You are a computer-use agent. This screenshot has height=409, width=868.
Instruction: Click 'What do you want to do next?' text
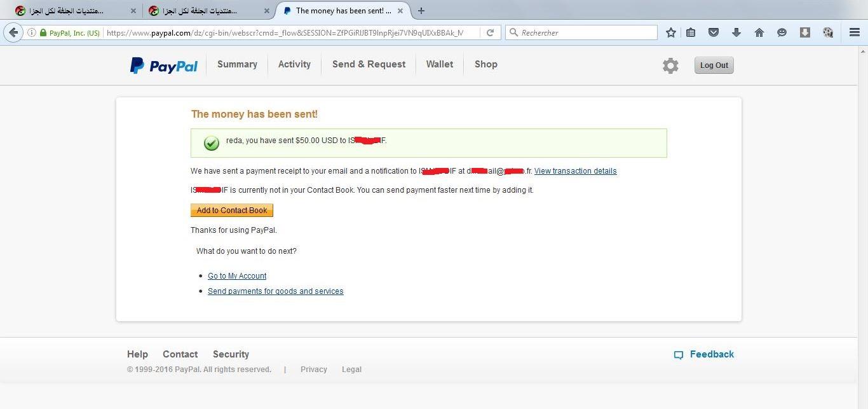247,251
